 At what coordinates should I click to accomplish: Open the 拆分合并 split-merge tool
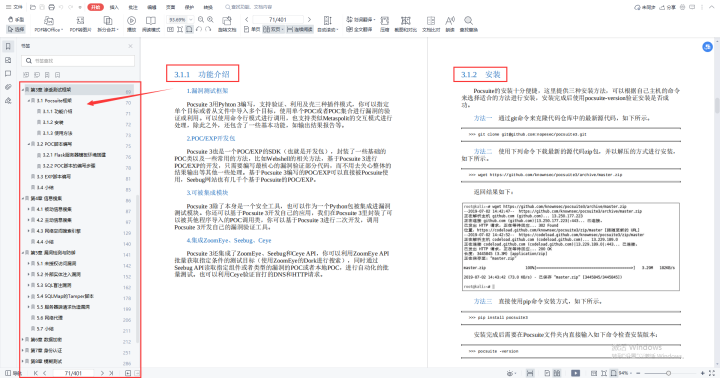(108, 24)
